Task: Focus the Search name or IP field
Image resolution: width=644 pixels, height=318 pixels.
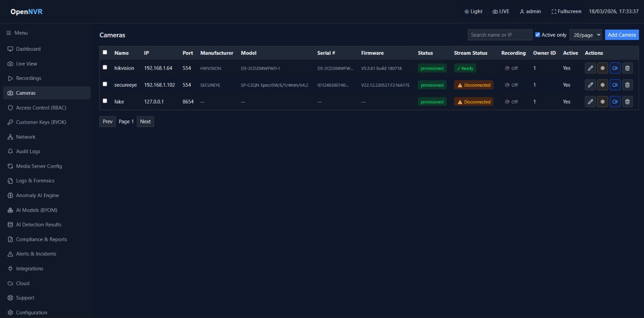Action: pos(500,35)
